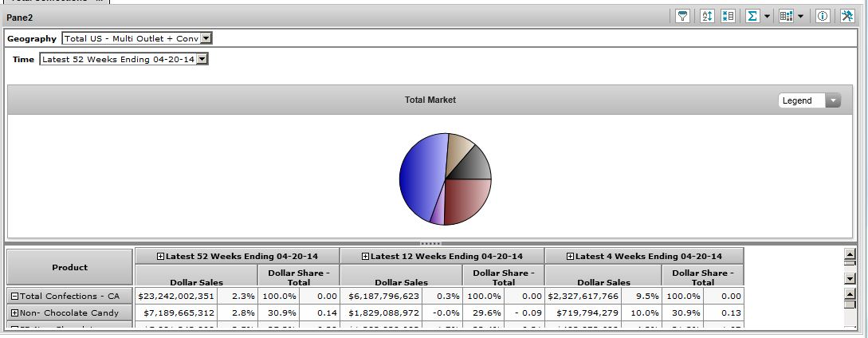
Task: Expand Latest 52 Weeks Ending column group
Action: [161, 256]
